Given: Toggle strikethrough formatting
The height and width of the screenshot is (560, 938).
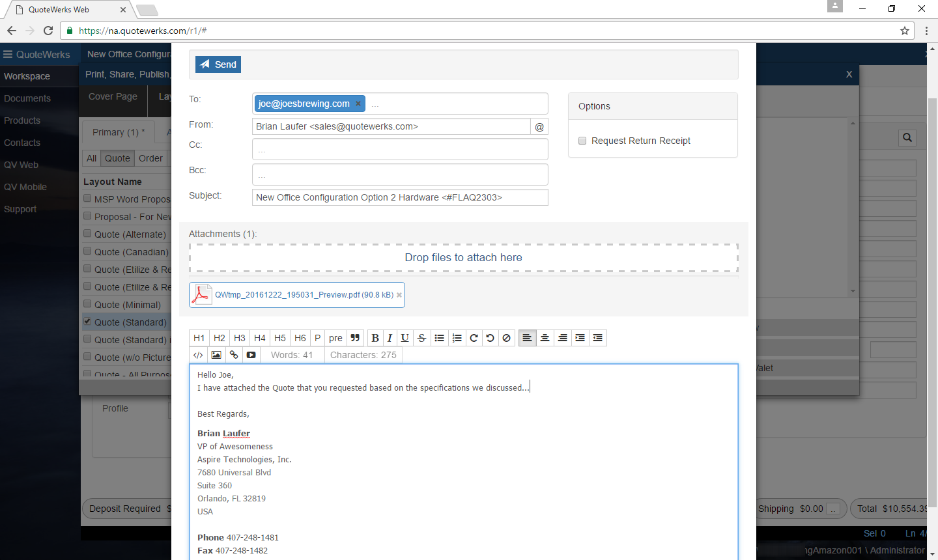Looking at the screenshot, I should coord(422,338).
